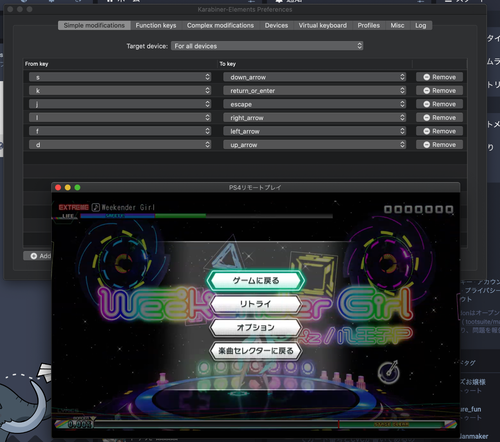Change the return_or_enter To key dropdown
The width and height of the screenshot is (500, 442).
click(x=315, y=91)
